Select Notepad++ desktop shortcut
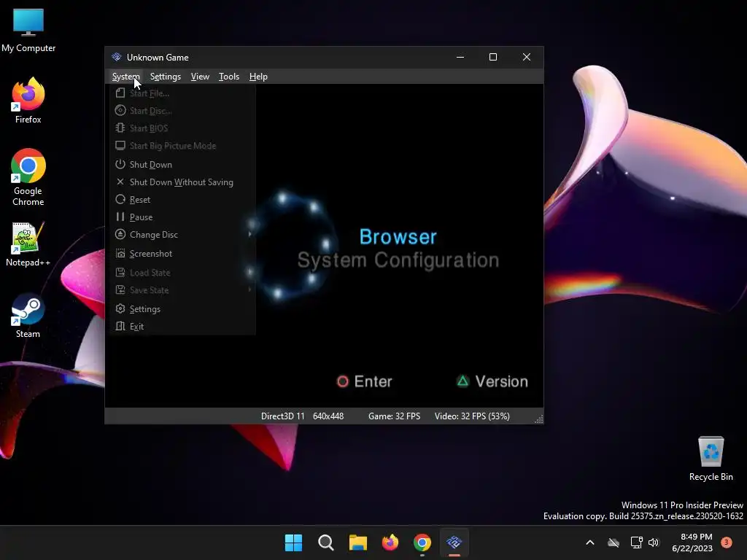The width and height of the screenshot is (747, 560). click(x=28, y=244)
